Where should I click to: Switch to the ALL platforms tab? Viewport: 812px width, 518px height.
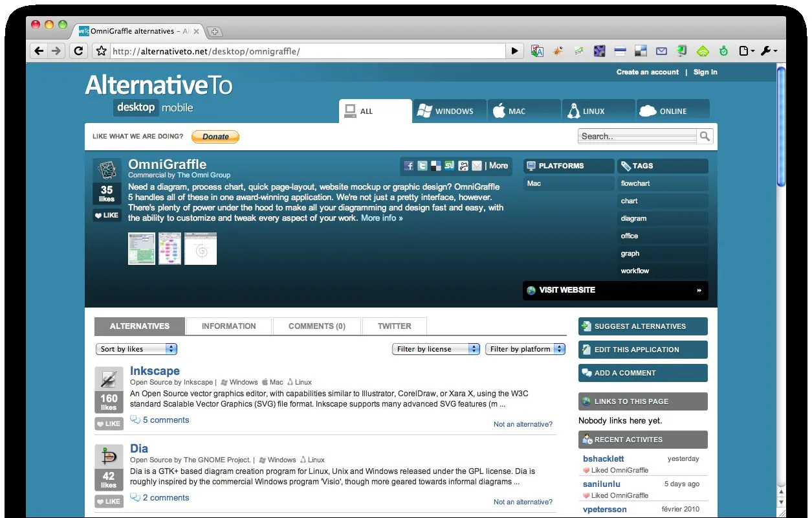[x=375, y=111]
